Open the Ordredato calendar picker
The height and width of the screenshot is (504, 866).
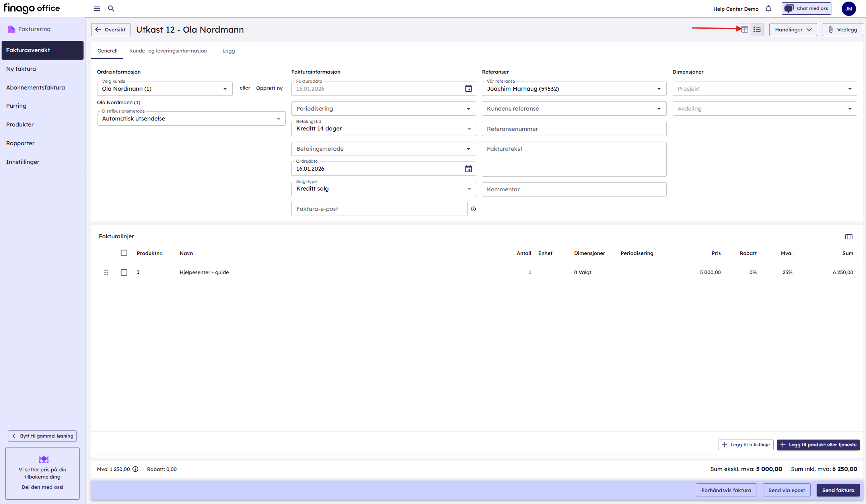(468, 169)
